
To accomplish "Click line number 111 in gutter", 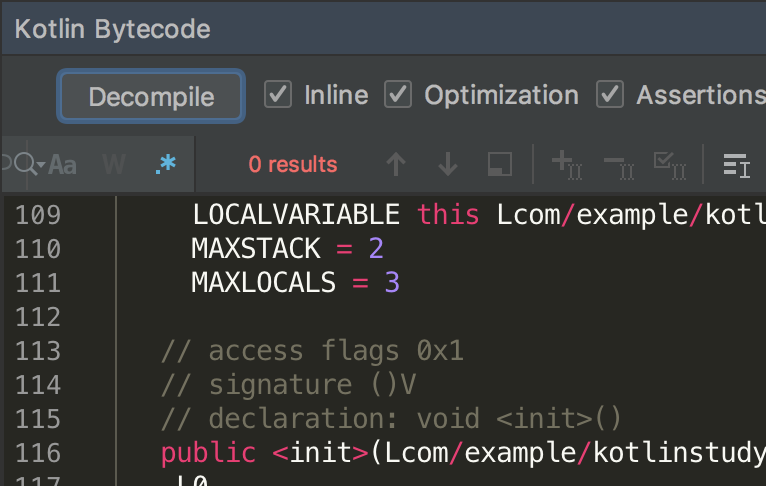I will 38,283.
